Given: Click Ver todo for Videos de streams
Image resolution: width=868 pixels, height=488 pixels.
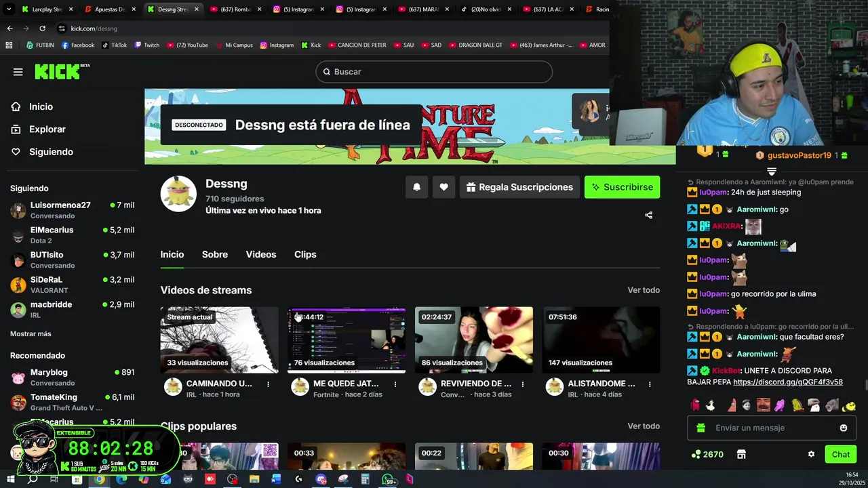Looking at the screenshot, I should click(x=644, y=290).
